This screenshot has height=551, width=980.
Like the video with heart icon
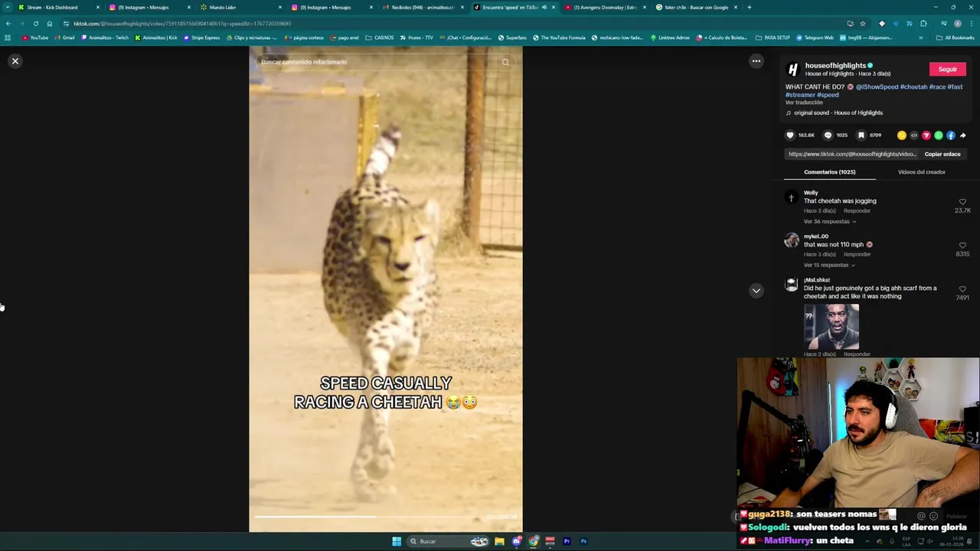(790, 135)
